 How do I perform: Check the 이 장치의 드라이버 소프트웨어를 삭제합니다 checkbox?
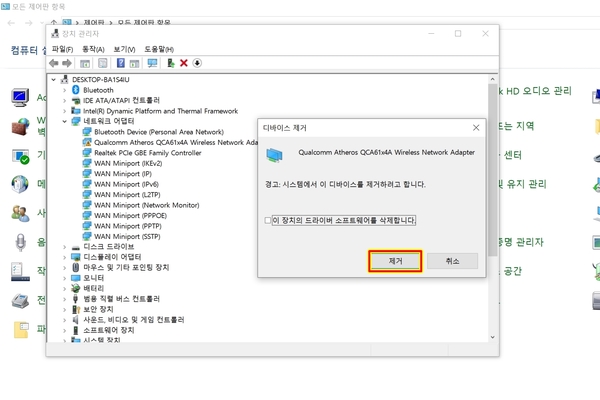coord(268,220)
